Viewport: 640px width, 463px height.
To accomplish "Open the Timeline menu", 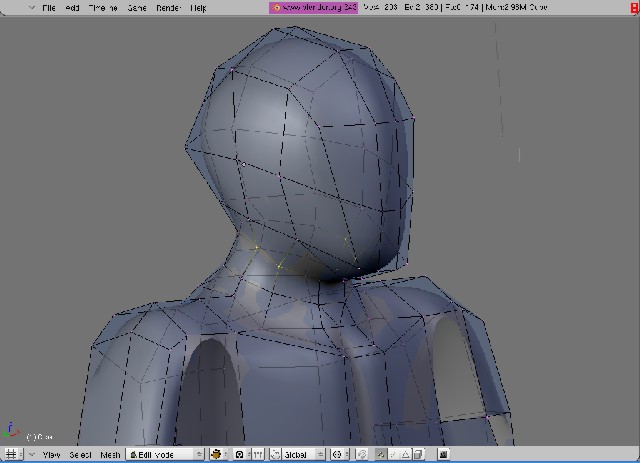I will point(103,8).
